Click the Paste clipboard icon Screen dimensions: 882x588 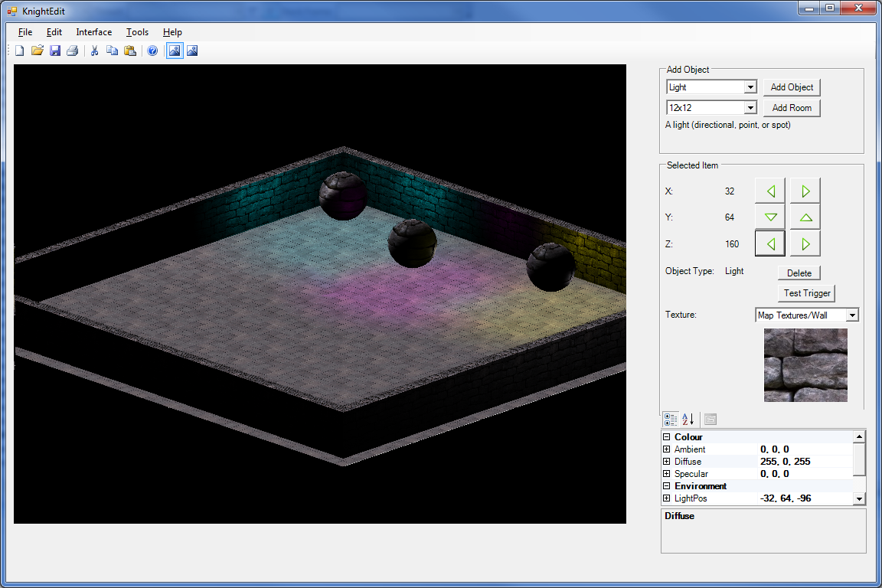[130, 50]
